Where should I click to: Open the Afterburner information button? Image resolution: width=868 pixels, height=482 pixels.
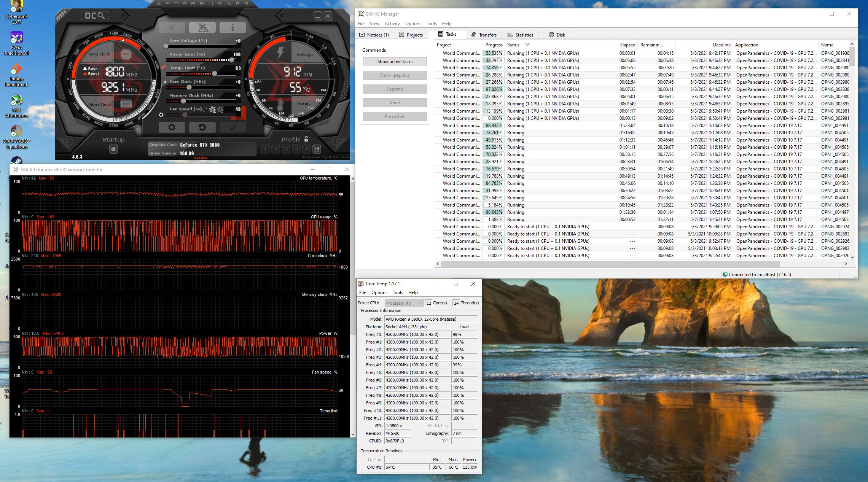233,27
